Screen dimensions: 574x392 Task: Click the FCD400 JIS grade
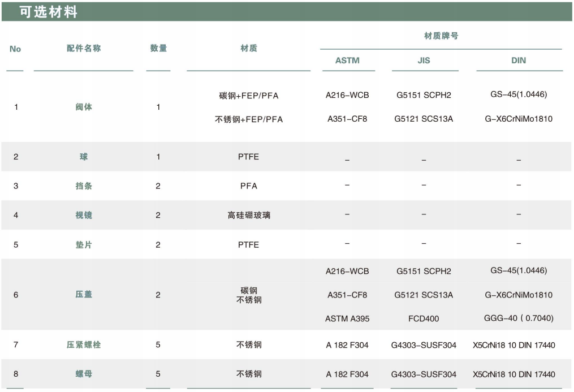click(424, 318)
